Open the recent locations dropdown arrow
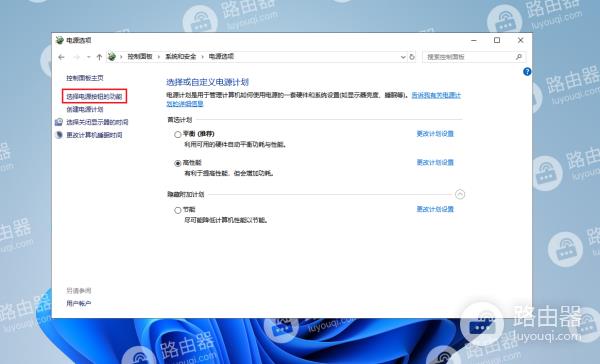 (88, 57)
